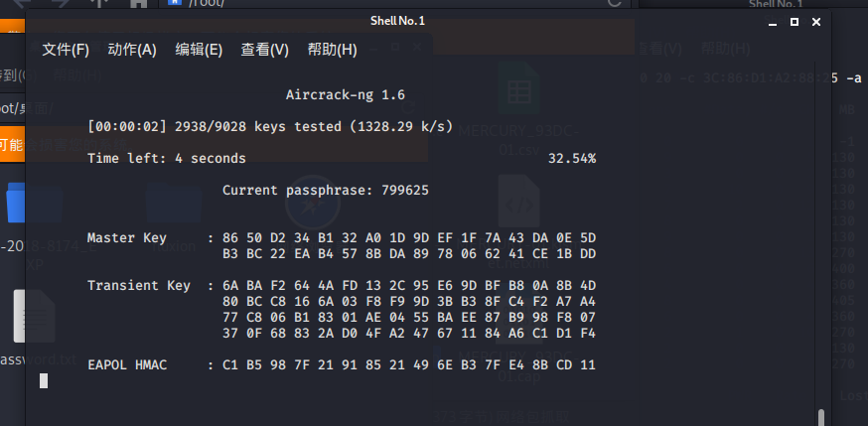Click the '-a' text in the background terminal

(x=854, y=78)
